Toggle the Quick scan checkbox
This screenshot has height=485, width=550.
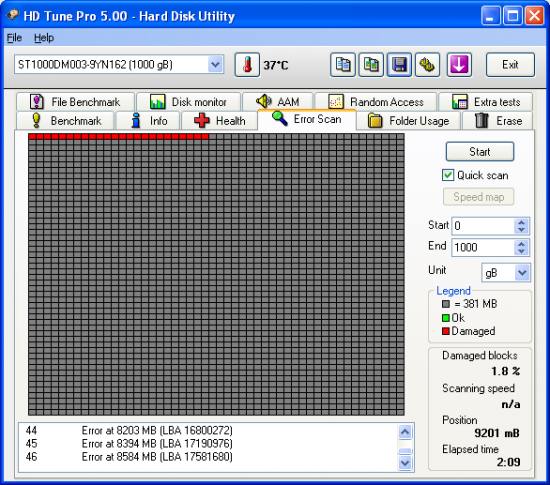pyautogui.click(x=448, y=175)
